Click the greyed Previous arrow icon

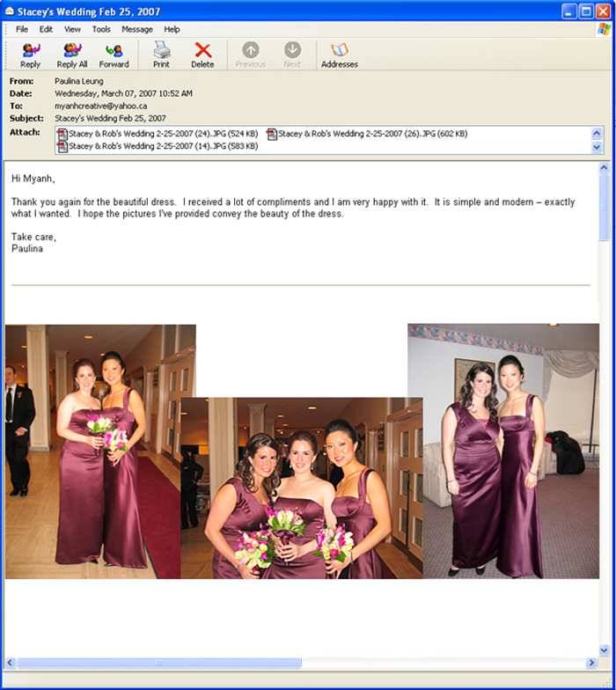250,50
